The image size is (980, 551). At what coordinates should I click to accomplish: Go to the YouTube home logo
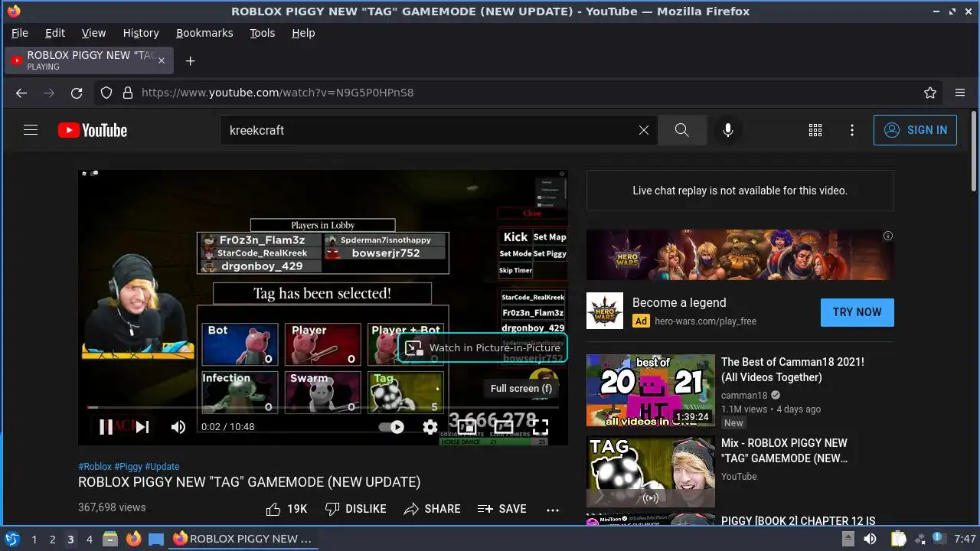click(x=93, y=130)
